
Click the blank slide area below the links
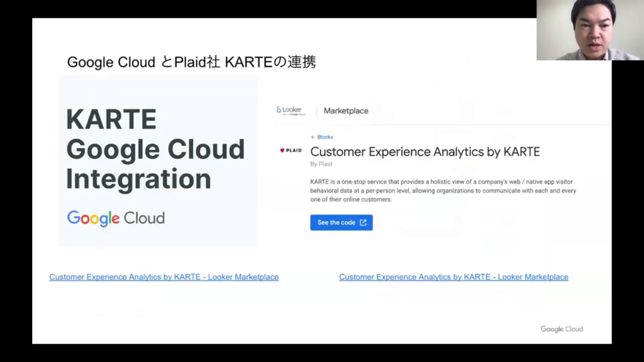pyautogui.click(x=314, y=311)
